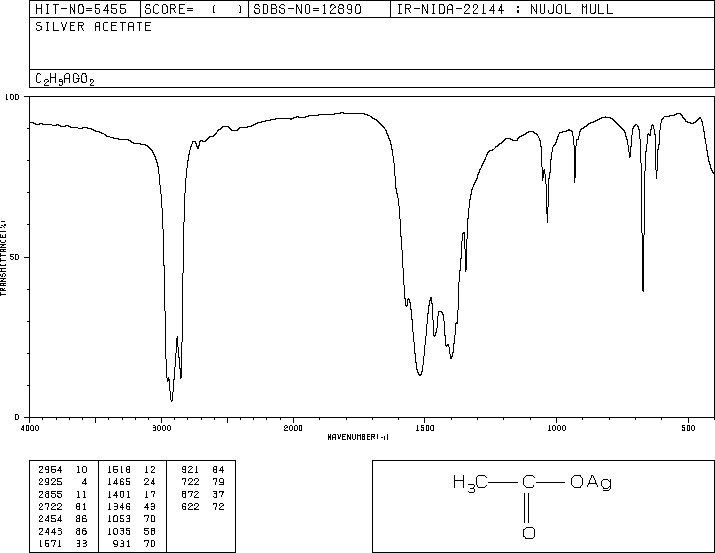The height and width of the screenshot is (553, 715).
Task: Select peak table entry 1671
Action: [62, 543]
